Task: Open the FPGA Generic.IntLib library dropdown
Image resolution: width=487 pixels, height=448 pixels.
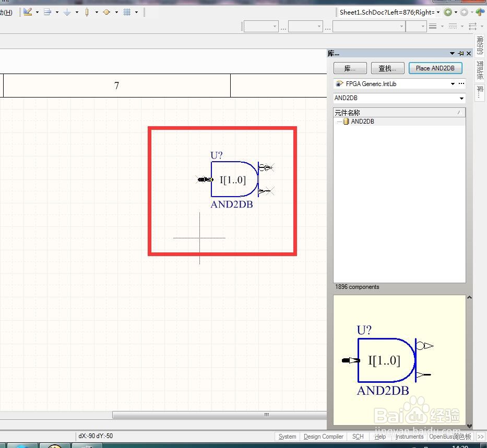Action: coord(453,84)
